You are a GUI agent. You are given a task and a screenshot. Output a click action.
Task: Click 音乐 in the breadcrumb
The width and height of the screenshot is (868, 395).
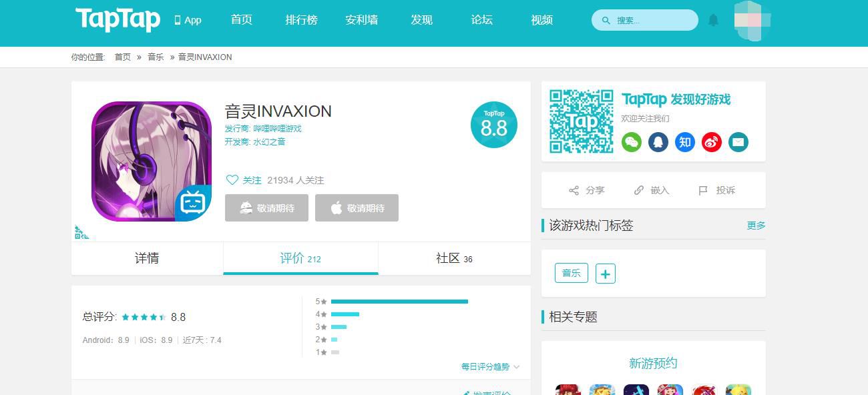(156, 57)
